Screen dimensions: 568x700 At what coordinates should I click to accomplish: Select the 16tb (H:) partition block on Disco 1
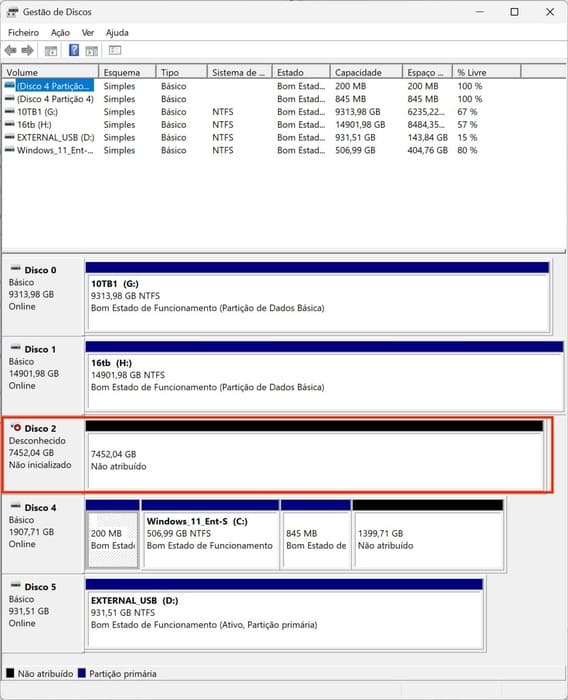pos(325,376)
